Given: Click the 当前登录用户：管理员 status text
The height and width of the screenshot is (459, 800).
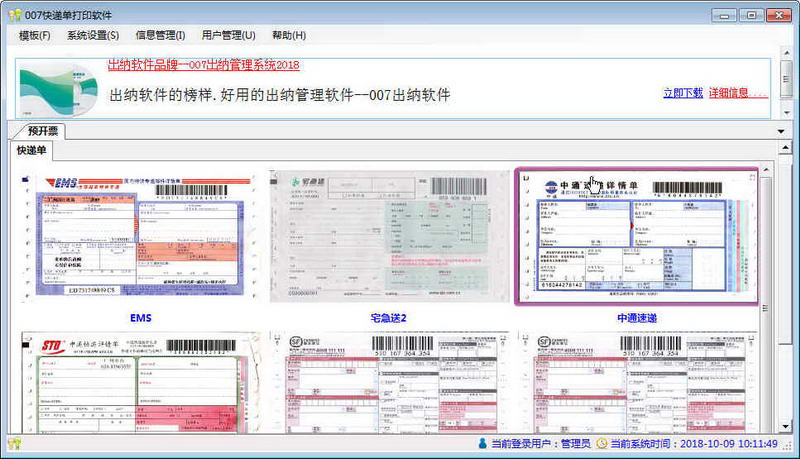Looking at the screenshot, I should 541,444.
